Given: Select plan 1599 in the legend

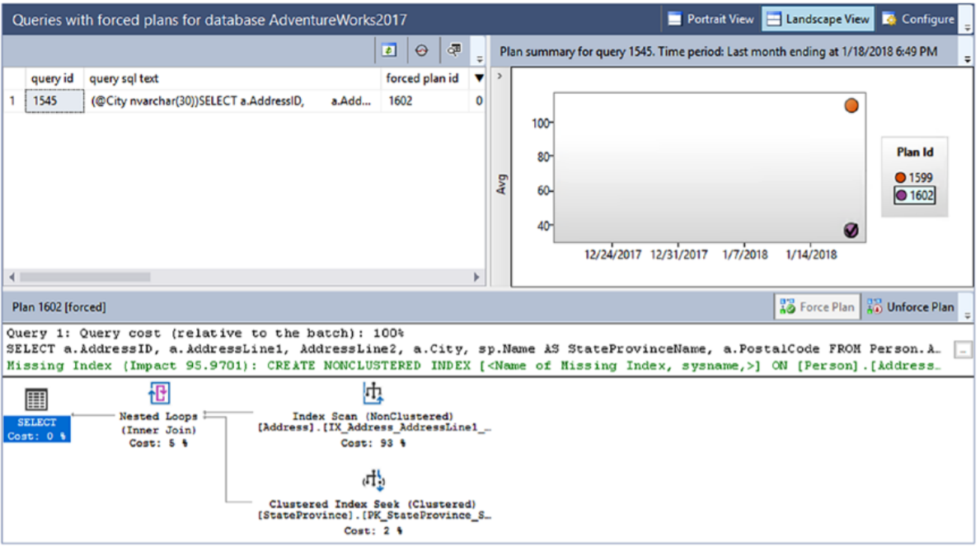Looking at the screenshot, I should point(914,177).
